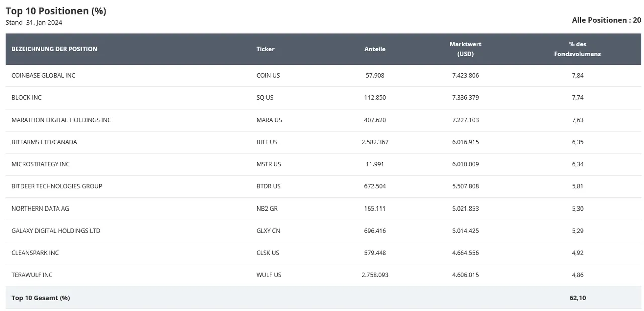Image resolution: width=644 pixels, height=311 pixels.
Task: Click the 'Marktwert (USD)' column header
Action: point(465,49)
